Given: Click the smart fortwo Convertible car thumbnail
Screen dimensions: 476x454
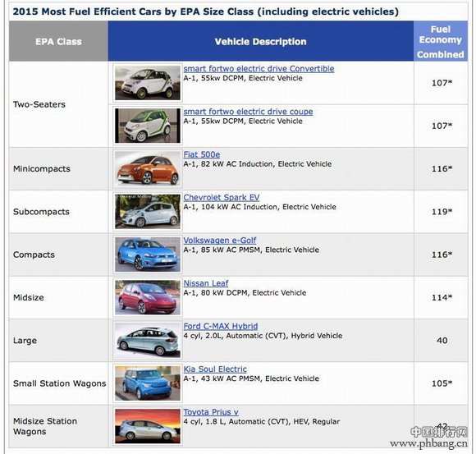Looking at the screenshot, I should (x=148, y=83).
